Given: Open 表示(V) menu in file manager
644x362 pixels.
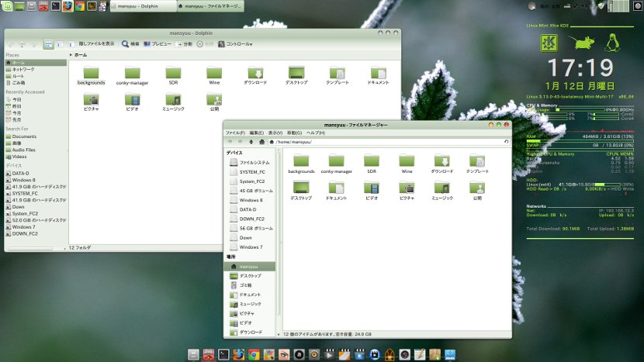Looking at the screenshot, I should click(275, 133).
